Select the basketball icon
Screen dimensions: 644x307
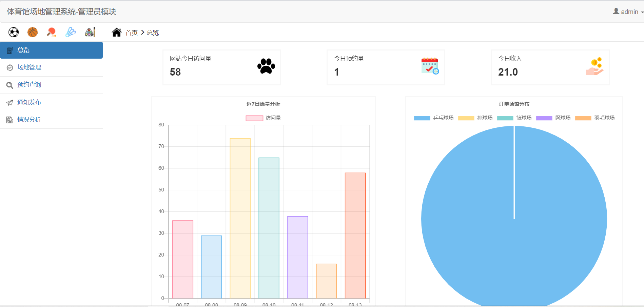coord(33,32)
